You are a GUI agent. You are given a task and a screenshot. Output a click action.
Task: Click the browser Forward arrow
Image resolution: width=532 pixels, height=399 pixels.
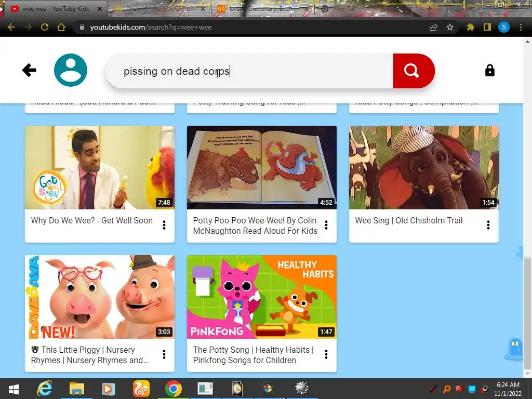click(28, 27)
